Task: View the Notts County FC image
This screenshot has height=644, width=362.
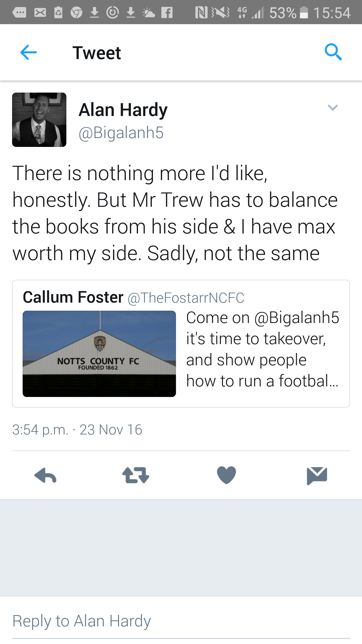Action: pyautogui.click(x=99, y=354)
